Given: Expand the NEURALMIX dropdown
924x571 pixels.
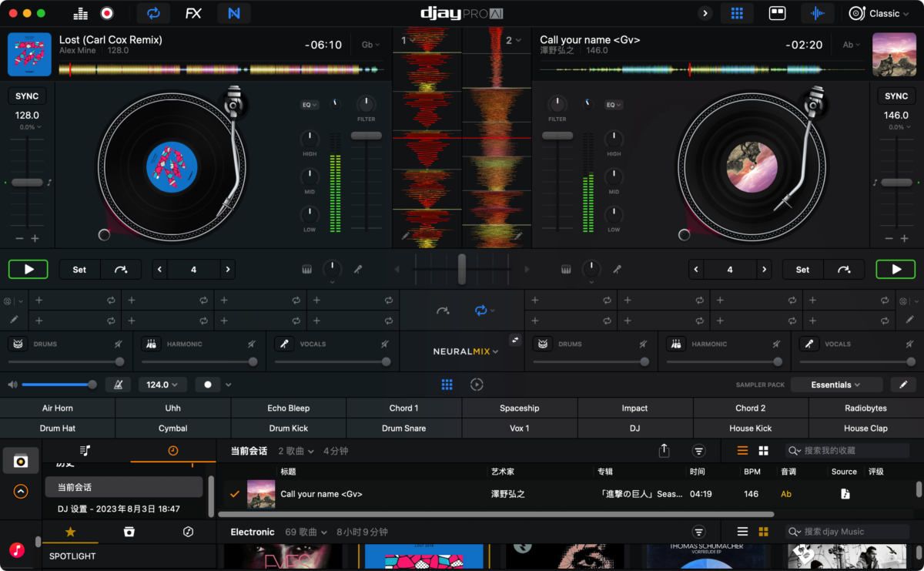Looking at the screenshot, I should [x=465, y=351].
